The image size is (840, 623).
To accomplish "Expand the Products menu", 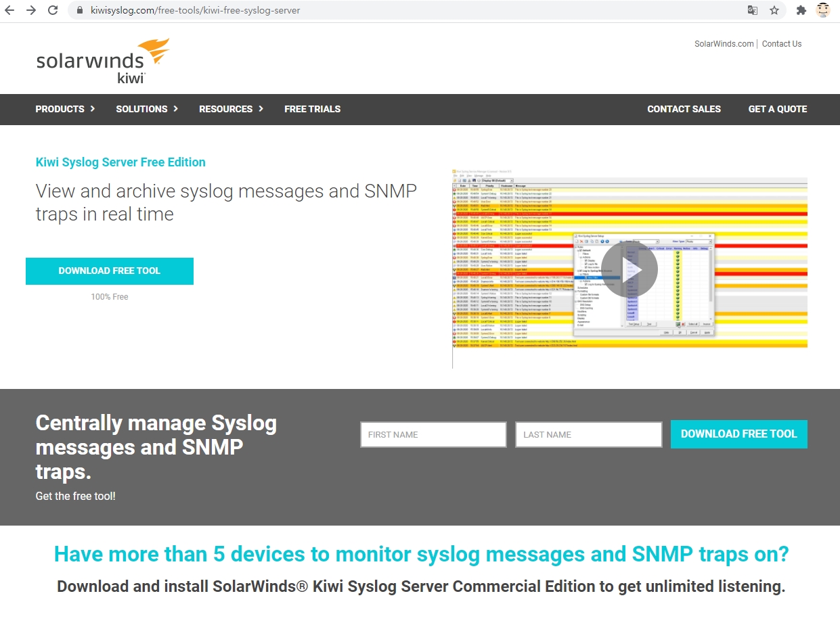I will [65, 109].
